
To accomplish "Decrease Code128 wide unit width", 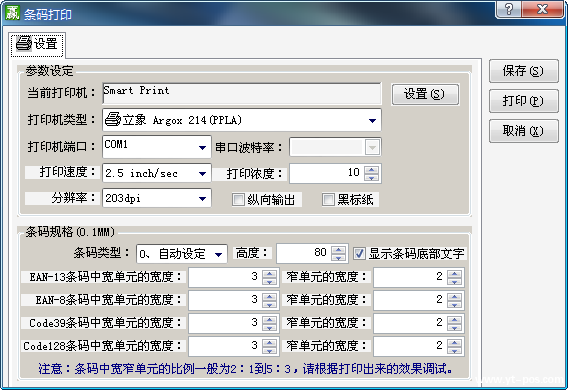I will click(x=269, y=351).
